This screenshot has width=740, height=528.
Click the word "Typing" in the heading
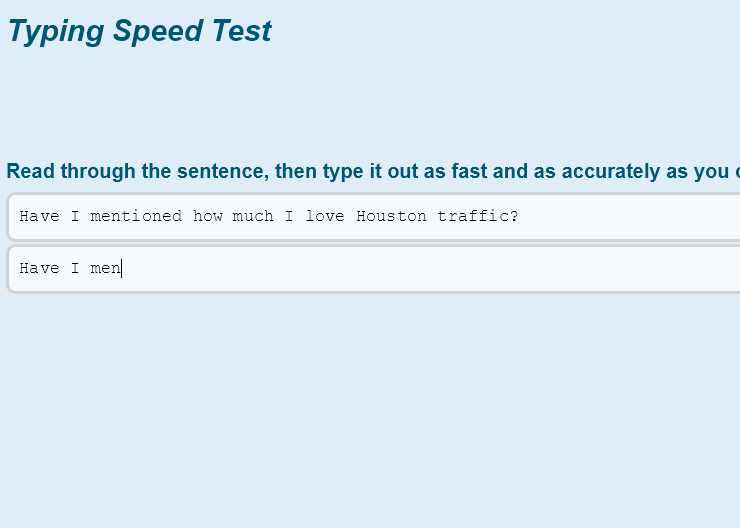[56, 31]
